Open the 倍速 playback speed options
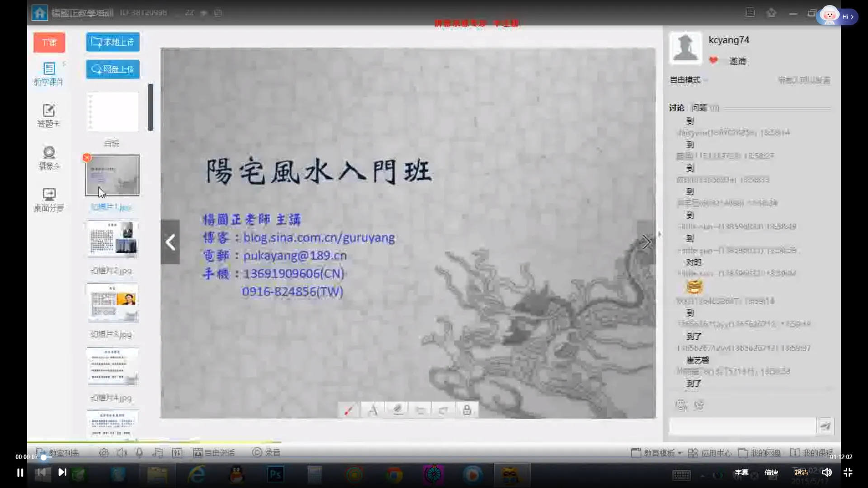The image size is (868, 488). tap(771, 472)
